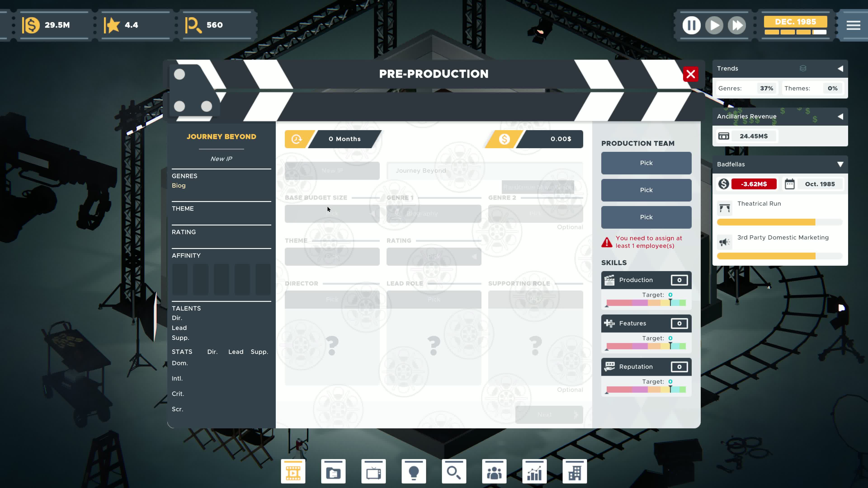
Task: View statistics with the chart icon
Action: point(534,471)
